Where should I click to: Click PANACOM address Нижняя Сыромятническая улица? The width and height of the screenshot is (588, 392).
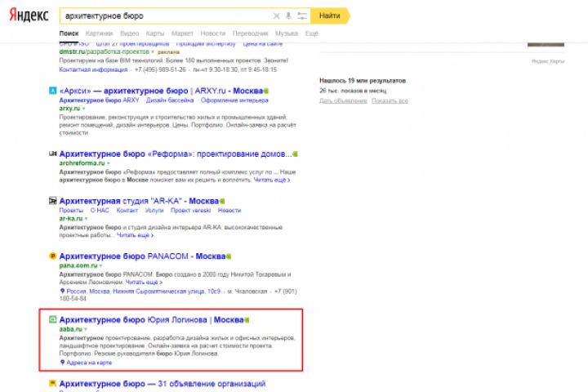(x=144, y=291)
